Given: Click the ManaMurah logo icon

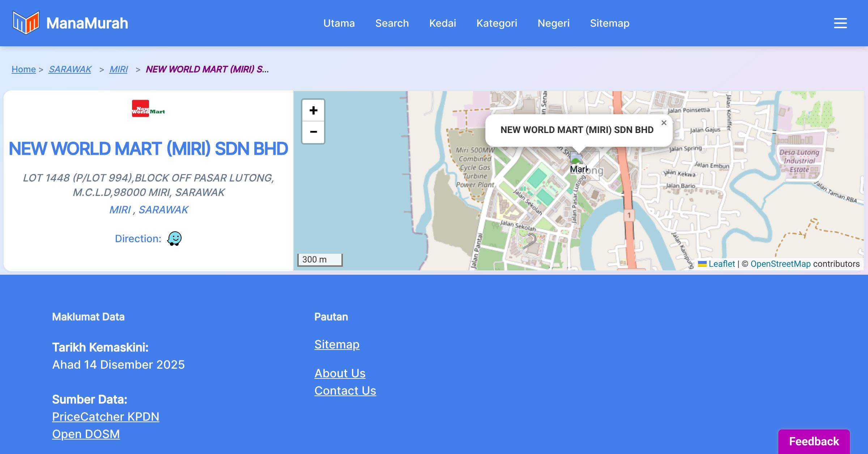Looking at the screenshot, I should [26, 23].
